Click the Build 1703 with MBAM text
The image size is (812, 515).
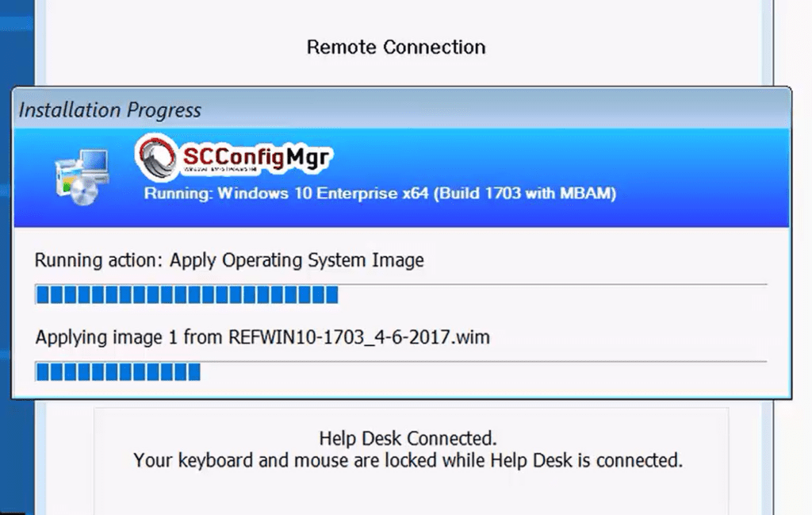tap(525, 194)
